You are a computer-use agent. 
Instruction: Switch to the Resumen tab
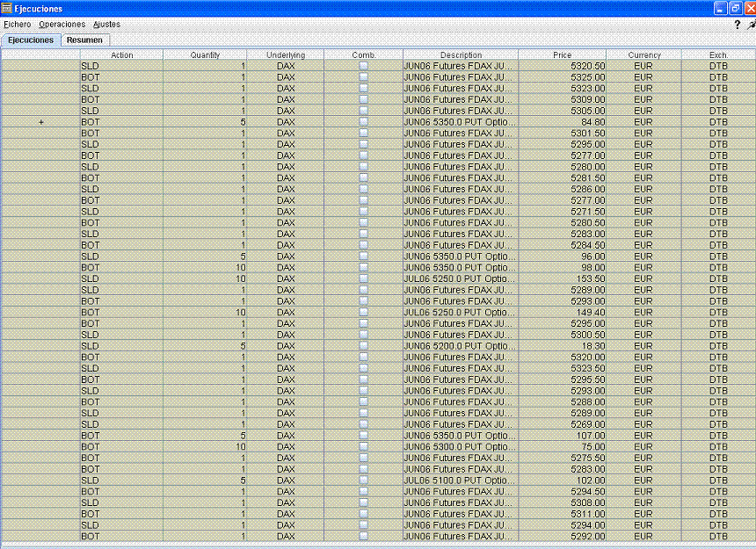coord(84,40)
